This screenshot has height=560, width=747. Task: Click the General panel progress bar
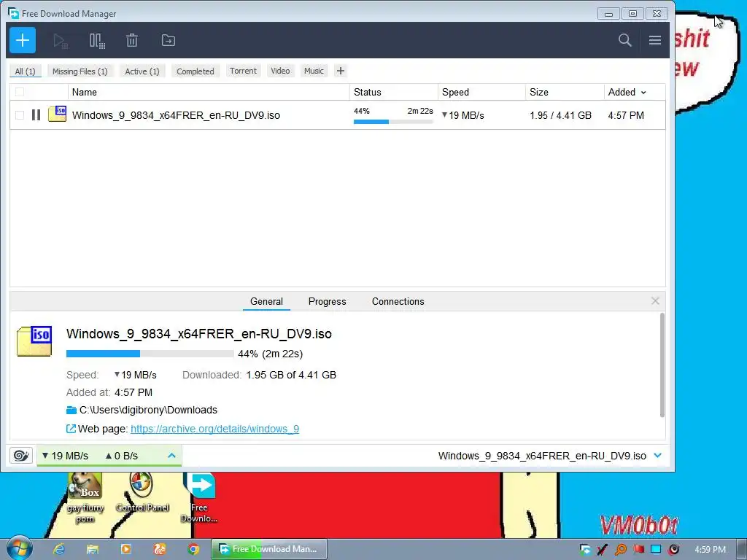coord(150,354)
